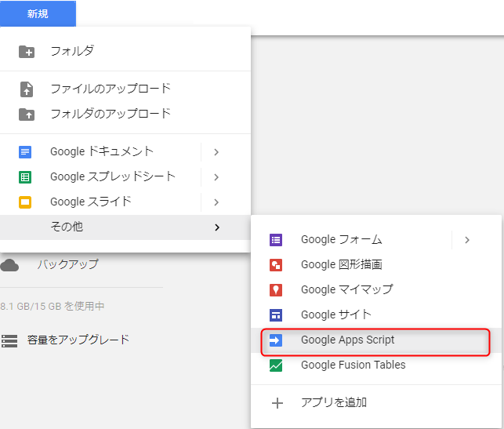Create a new Google ドキュメント
Screen dimensions: 504x429
(x=102, y=151)
